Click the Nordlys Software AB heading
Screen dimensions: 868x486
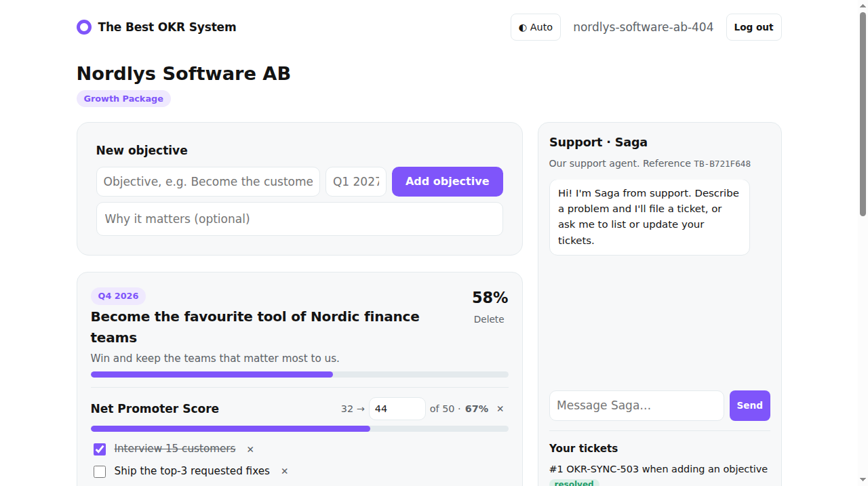click(184, 73)
